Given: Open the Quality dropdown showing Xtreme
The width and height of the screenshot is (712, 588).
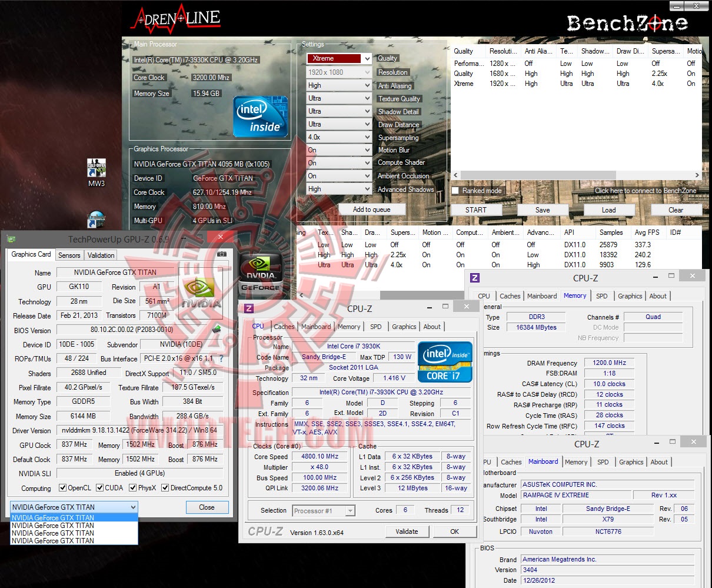Looking at the screenshot, I should 339,58.
